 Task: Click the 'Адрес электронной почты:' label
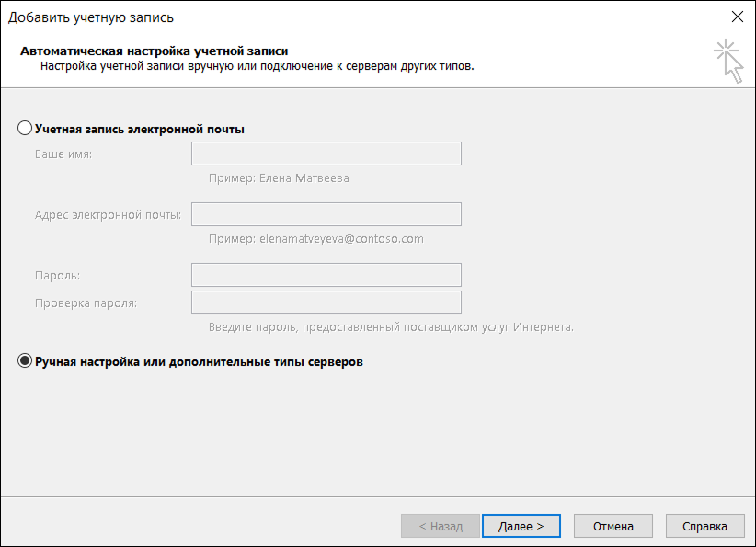[x=108, y=215]
